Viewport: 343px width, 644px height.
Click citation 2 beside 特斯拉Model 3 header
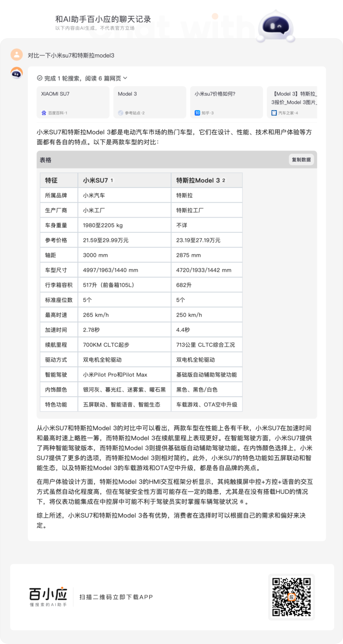(224, 181)
